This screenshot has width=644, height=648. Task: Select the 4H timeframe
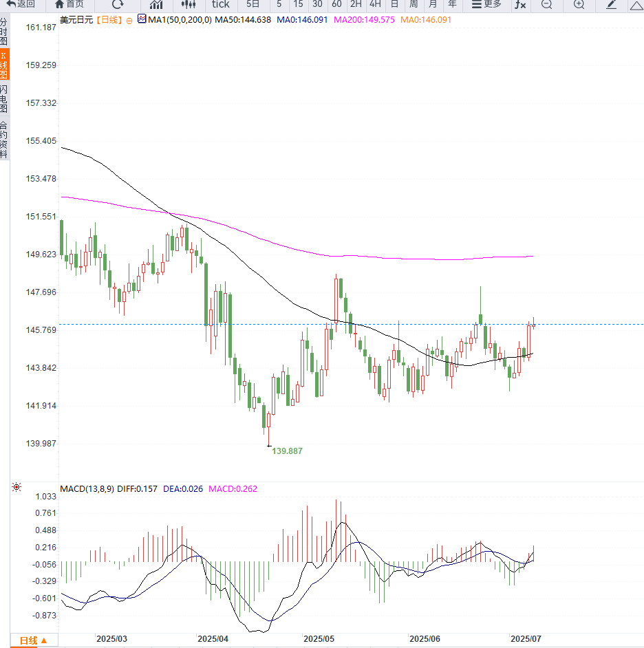pos(375,4)
